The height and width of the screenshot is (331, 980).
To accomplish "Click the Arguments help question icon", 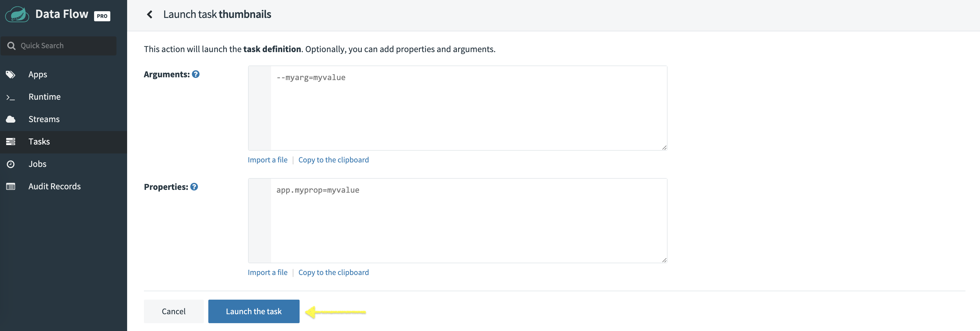I will point(195,74).
